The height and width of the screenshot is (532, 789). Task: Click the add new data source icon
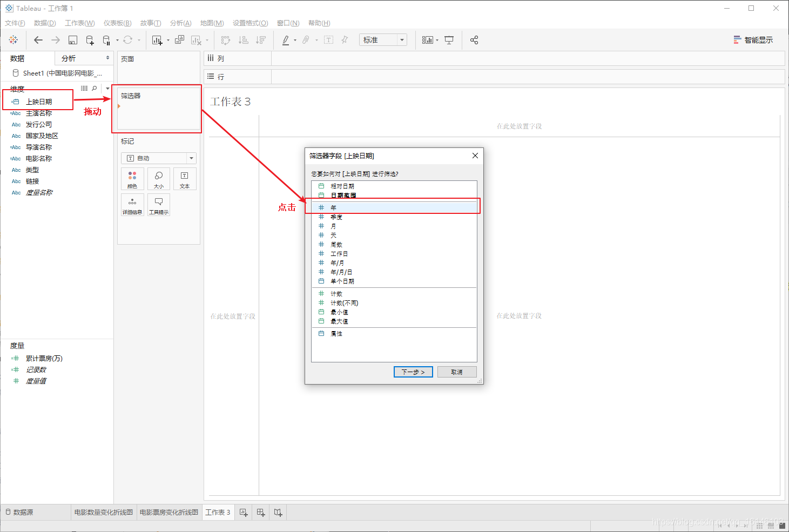(x=90, y=40)
